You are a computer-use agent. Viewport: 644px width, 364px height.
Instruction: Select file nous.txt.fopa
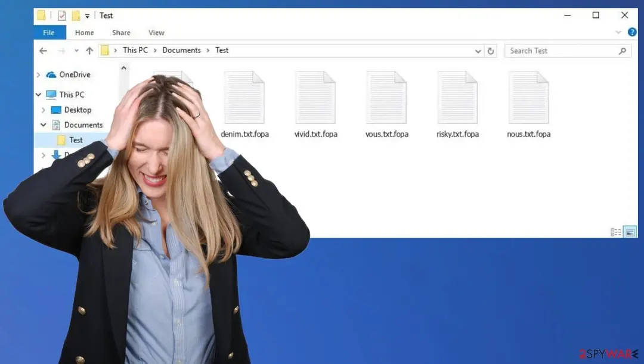point(528,105)
